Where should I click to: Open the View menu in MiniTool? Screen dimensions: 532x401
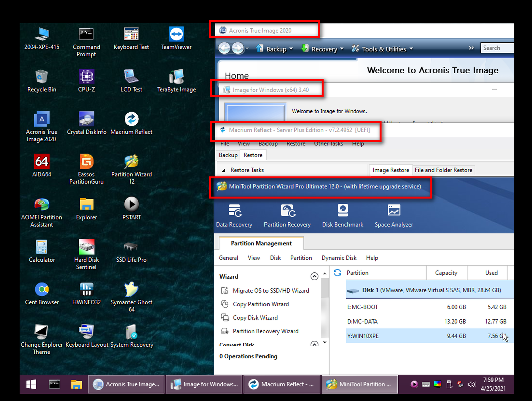[254, 258]
